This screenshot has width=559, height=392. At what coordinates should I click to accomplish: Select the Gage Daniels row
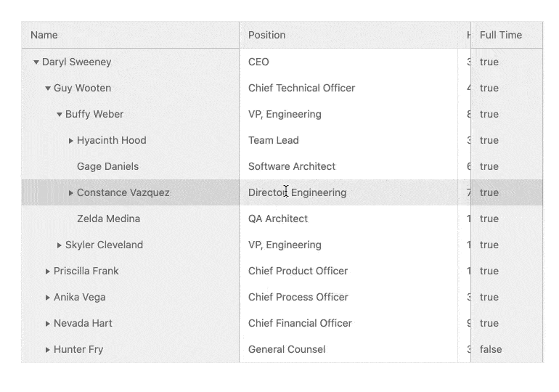pyautogui.click(x=107, y=167)
